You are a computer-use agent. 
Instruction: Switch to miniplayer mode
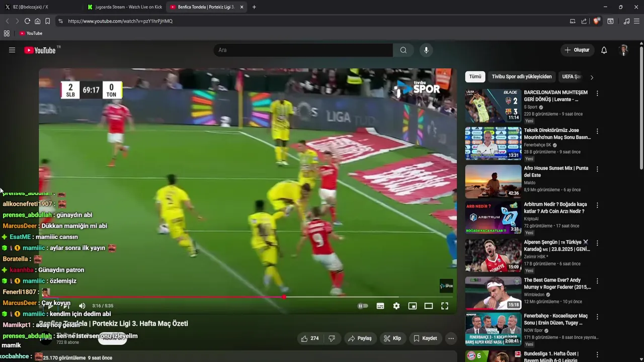click(x=413, y=306)
